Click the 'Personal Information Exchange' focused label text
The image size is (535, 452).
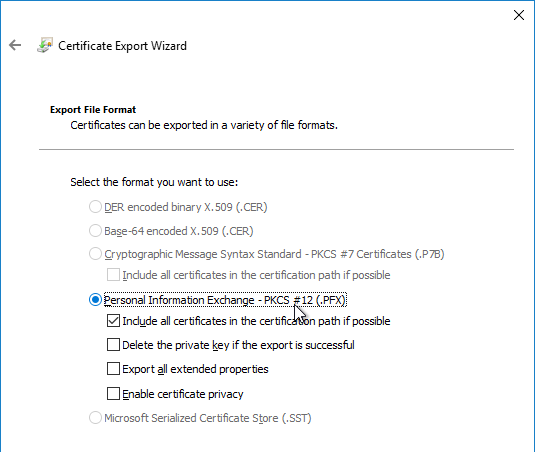click(x=225, y=300)
